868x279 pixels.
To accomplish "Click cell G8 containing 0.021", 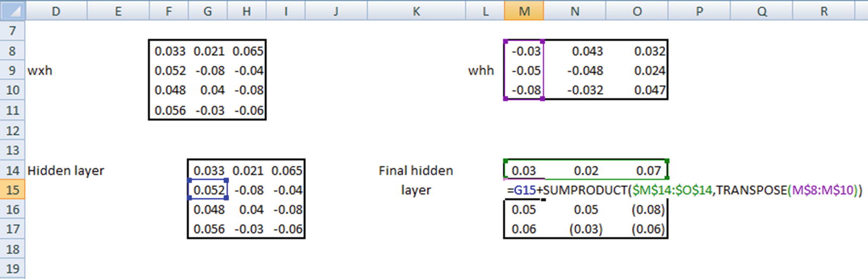I will point(207,51).
